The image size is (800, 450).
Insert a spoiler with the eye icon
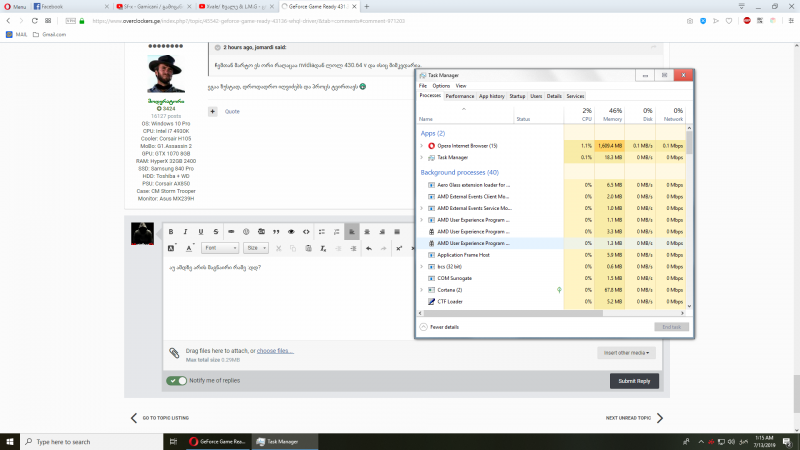coord(291,231)
